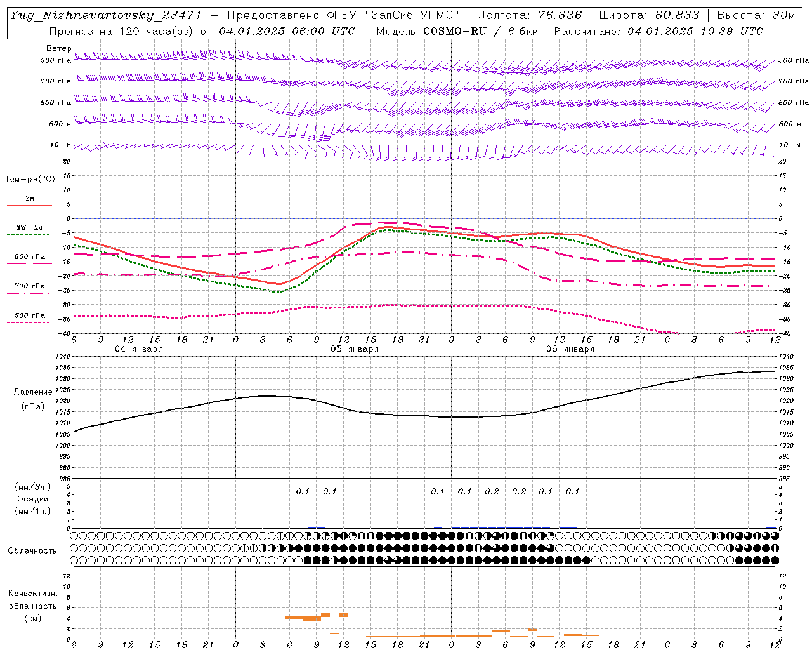Click the Конвективн. chart label

click(32, 594)
